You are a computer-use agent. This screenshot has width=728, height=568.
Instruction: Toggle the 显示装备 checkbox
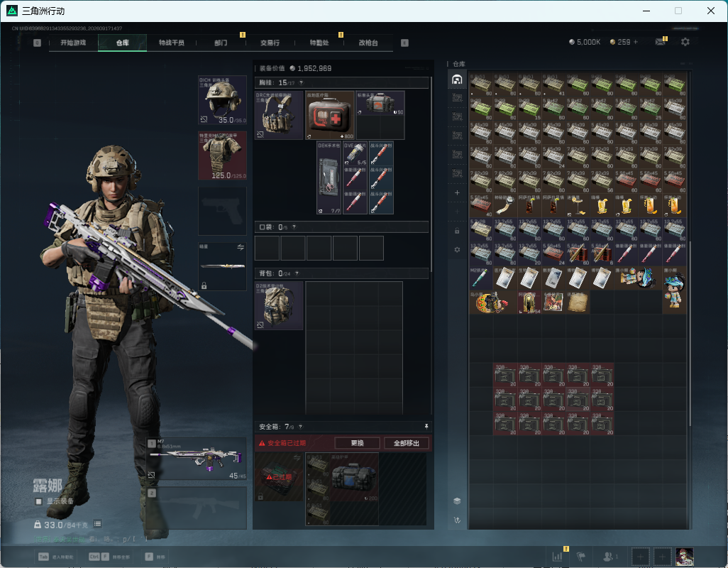click(x=39, y=501)
